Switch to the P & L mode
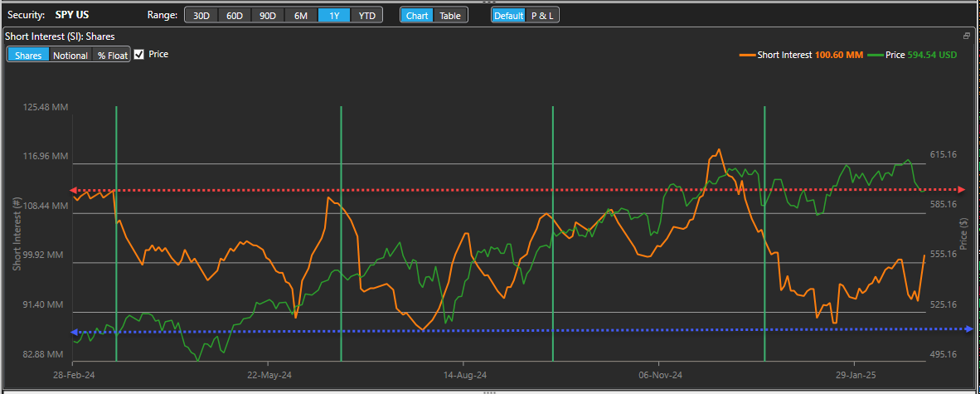 [x=542, y=16]
